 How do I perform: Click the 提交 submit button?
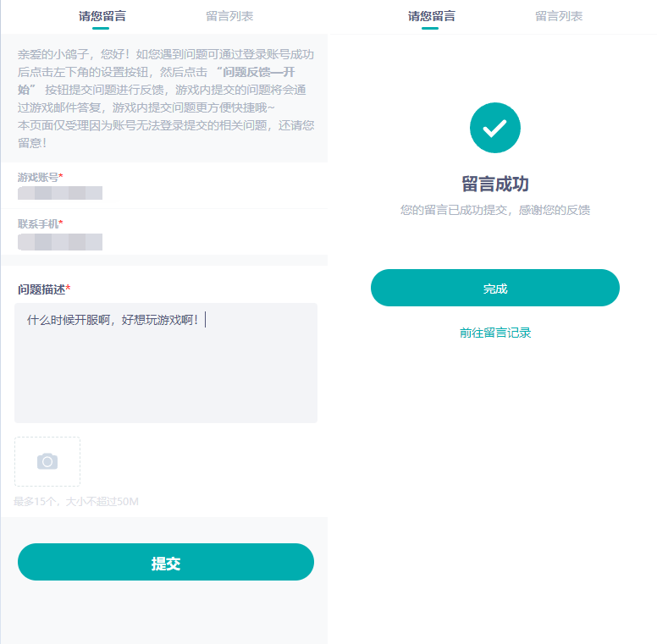coord(166,562)
